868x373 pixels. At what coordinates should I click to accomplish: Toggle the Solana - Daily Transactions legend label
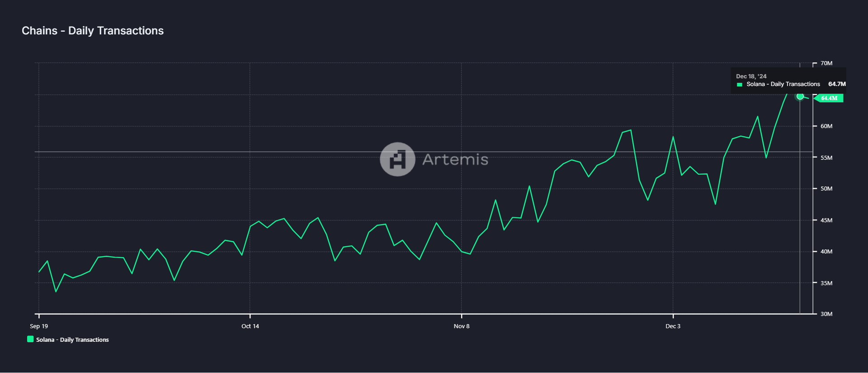point(72,340)
